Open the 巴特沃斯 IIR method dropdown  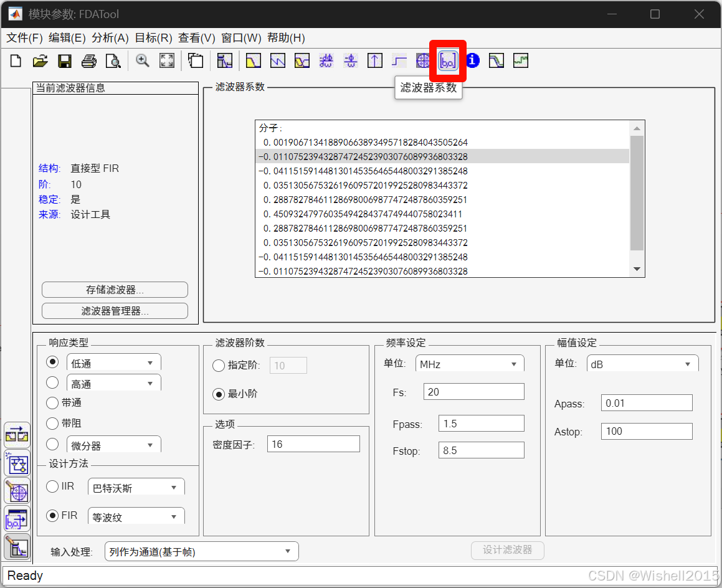coord(136,487)
